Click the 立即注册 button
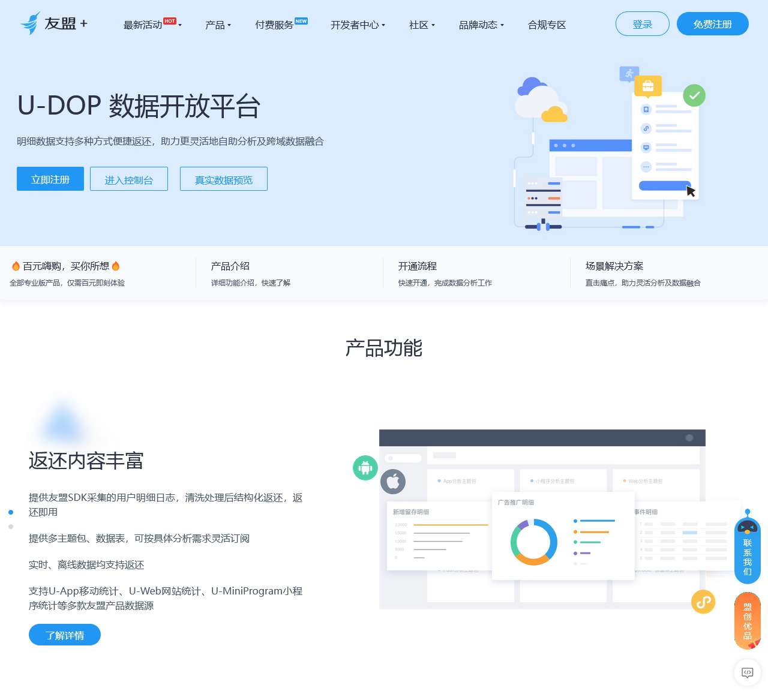The width and height of the screenshot is (768, 700). point(50,179)
